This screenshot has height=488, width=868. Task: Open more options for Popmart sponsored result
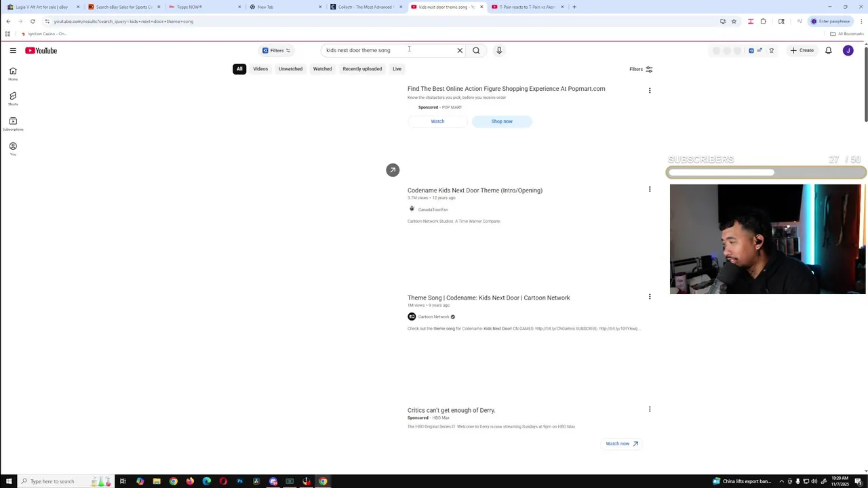650,90
